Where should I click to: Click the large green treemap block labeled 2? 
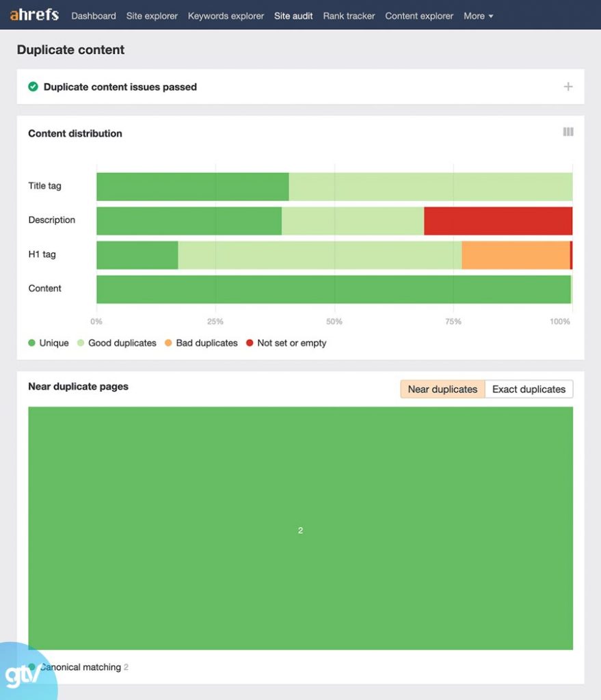coord(300,530)
